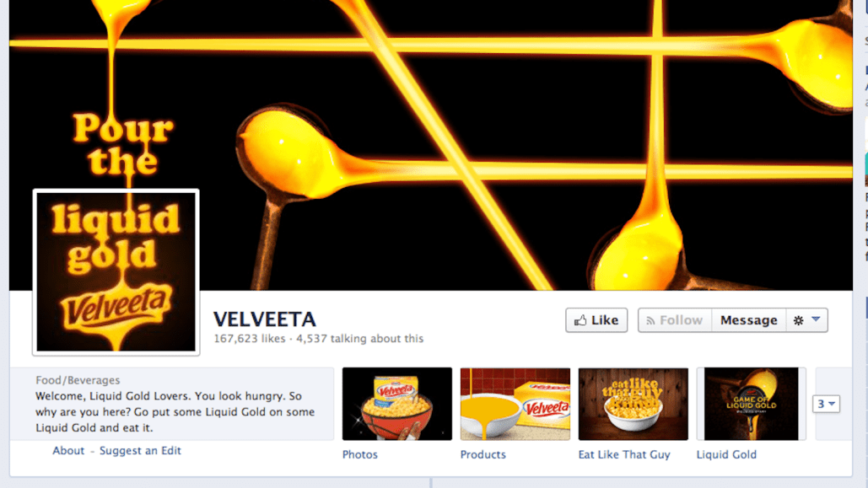Click the Liquid Gold tab label
Image resolution: width=868 pixels, height=488 pixels.
[726, 454]
